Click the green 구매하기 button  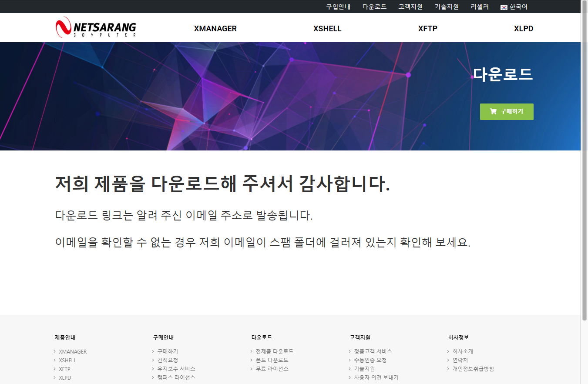tap(507, 112)
